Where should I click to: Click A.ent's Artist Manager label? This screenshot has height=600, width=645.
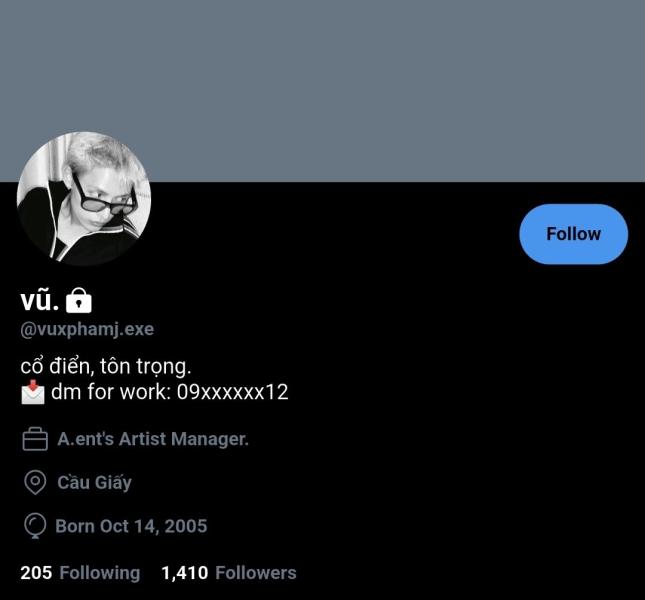(153, 439)
